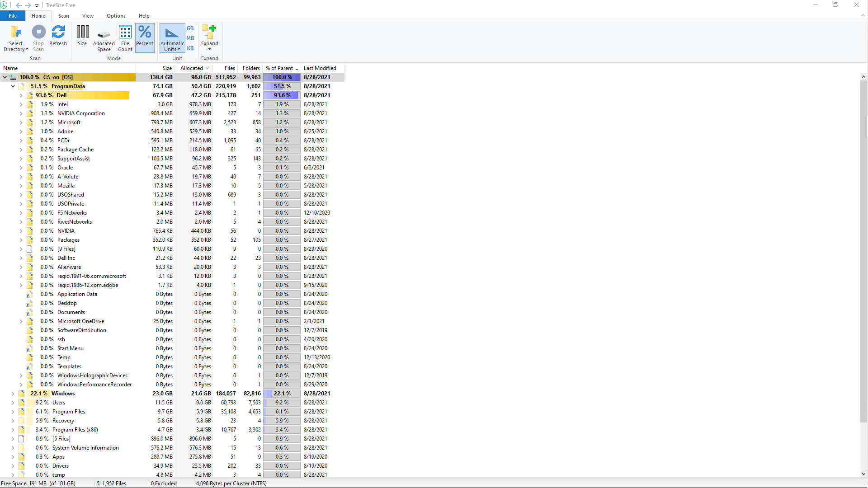Click the Microsoft folder icon
Screen dimensions: 868x488
pyautogui.click(x=30, y=122)
